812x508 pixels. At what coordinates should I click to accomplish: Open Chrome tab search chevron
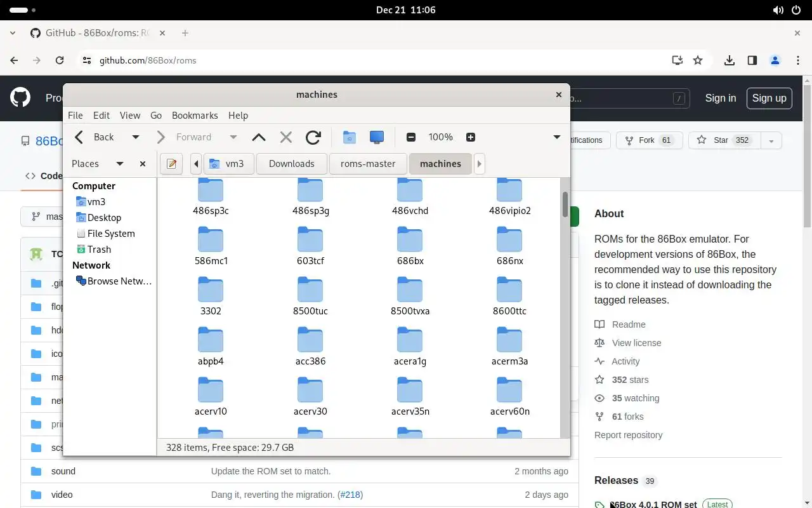[x=13, y=33]
